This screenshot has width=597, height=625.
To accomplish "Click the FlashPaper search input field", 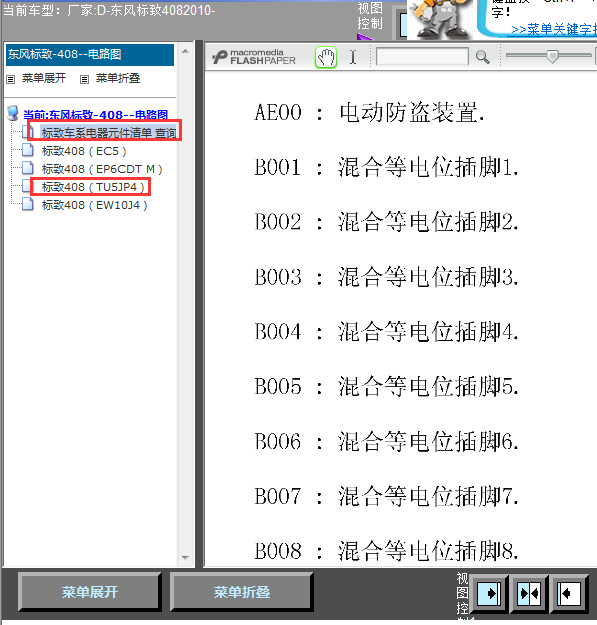I will click(x=422, y=57).
